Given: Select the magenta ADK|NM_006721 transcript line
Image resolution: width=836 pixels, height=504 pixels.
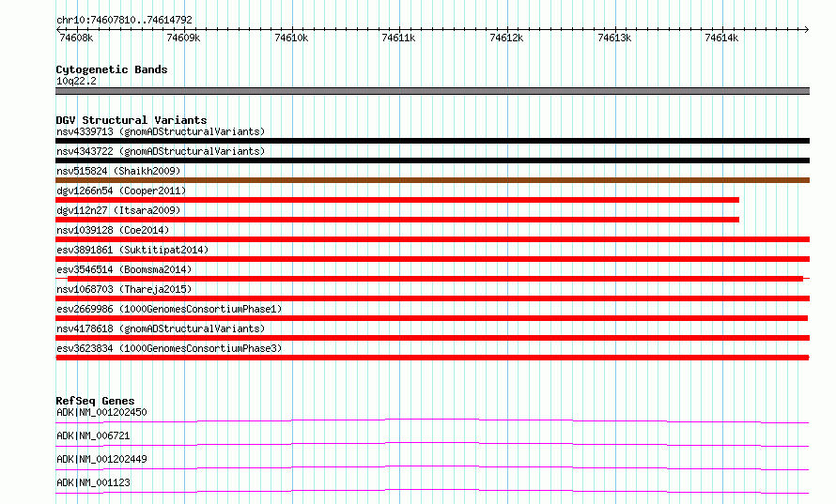Looking at the screenshot, I should coord(432,444).
